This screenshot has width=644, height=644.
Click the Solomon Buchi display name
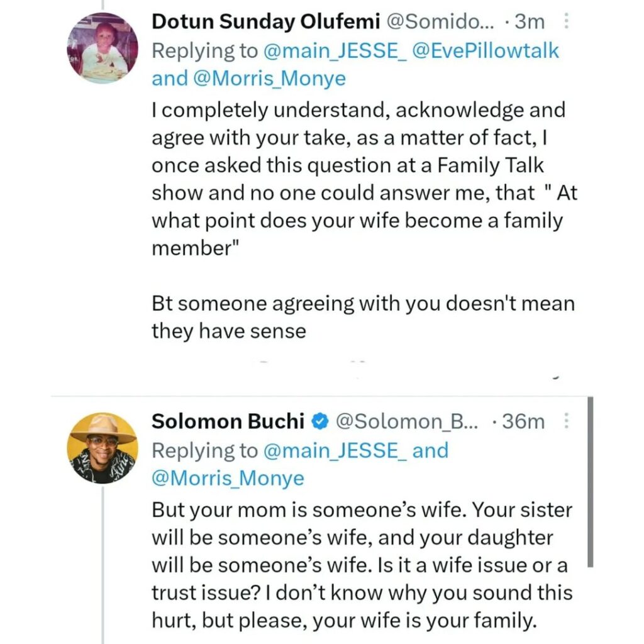227,421
